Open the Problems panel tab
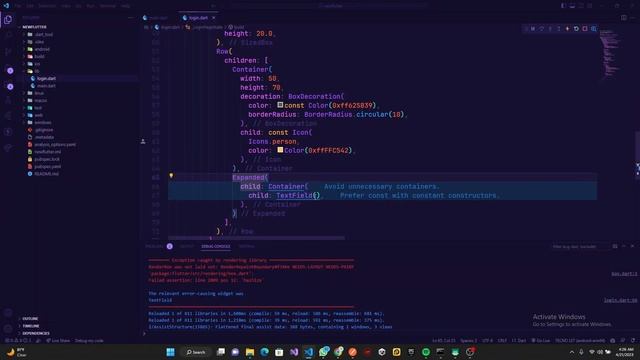Viewport: 640px width, 360px height. point(154,247)
